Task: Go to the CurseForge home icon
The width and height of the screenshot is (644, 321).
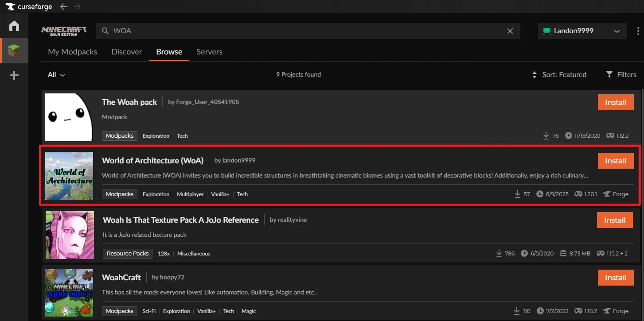Action: pyautogui.click(x=14, y=26)
